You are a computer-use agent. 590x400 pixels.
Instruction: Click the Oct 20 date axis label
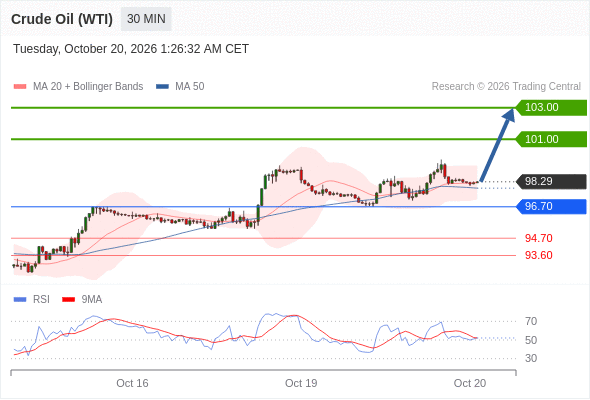(x=470, y=383)
